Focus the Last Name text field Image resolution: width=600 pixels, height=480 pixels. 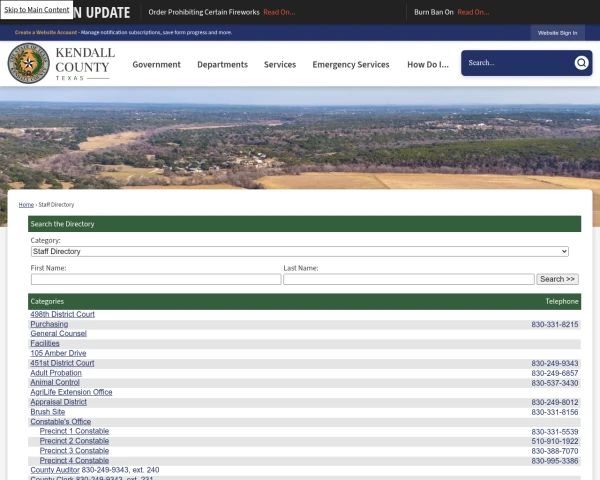click(x=408, y=279)
